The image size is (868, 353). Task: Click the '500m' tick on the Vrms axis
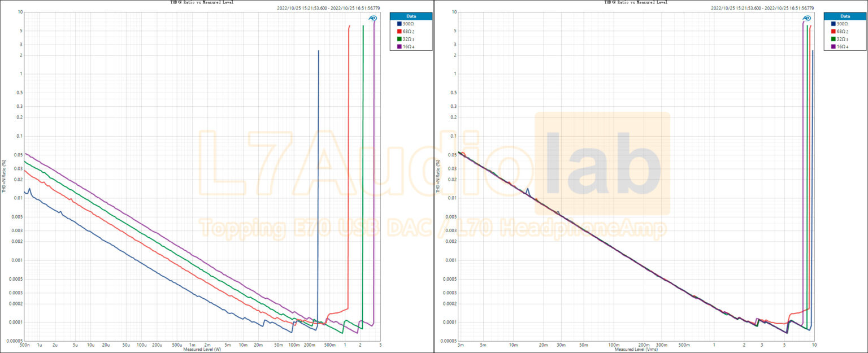684,345
